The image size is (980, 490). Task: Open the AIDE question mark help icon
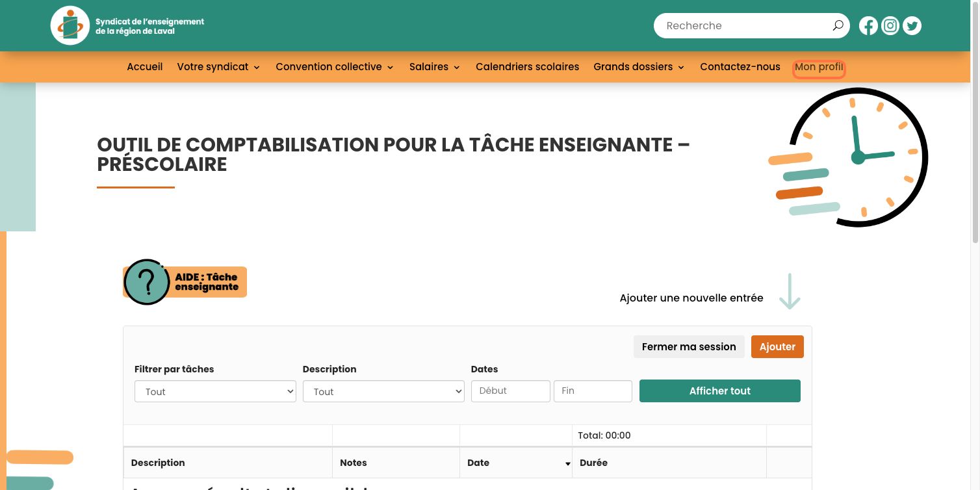(x=147, y=282)
